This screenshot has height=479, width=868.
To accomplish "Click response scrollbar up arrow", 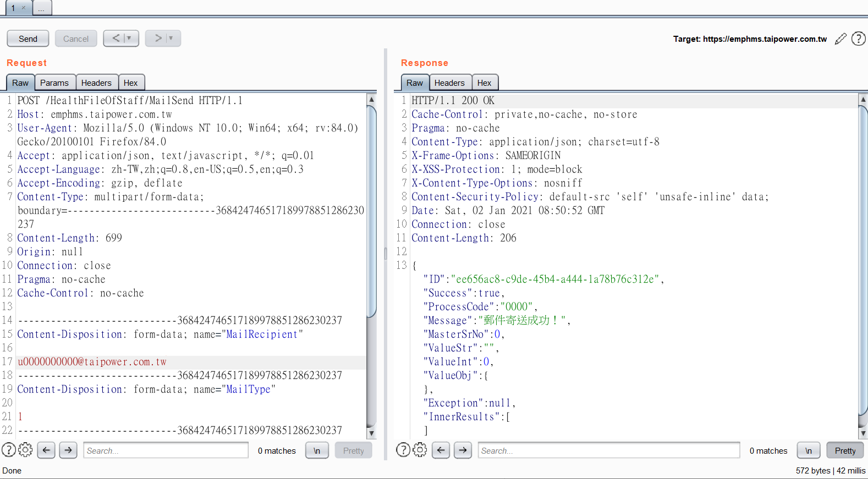I will (863, 100).
